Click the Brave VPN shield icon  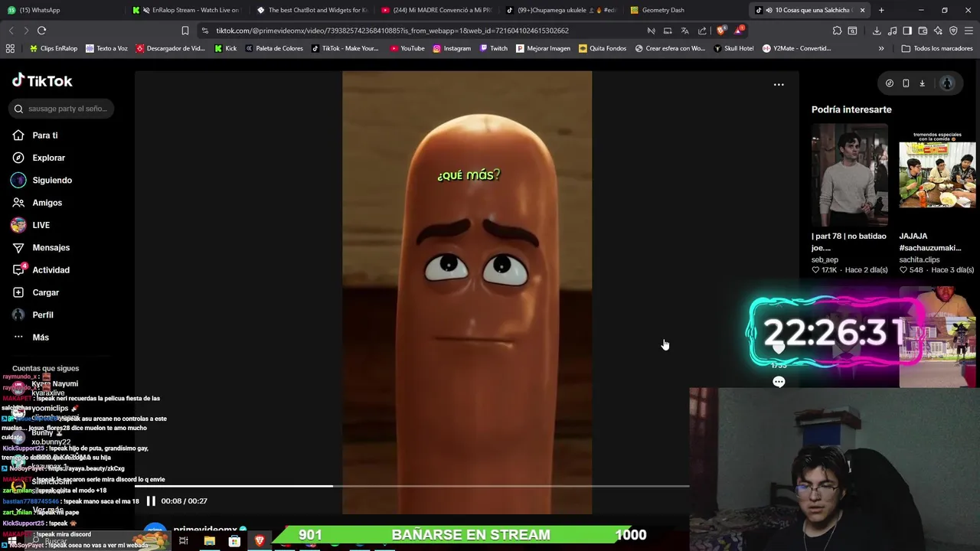click(x=953, y=31)
